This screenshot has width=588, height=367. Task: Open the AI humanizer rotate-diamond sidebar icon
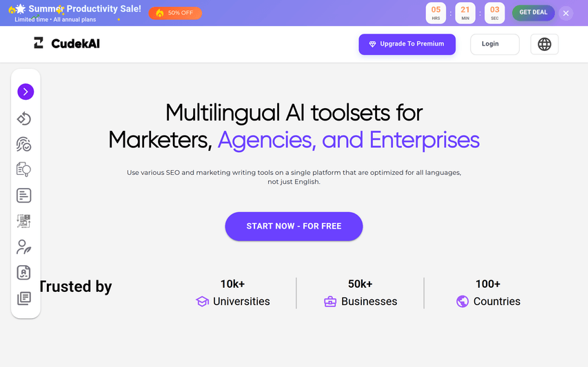pos(24,118)
